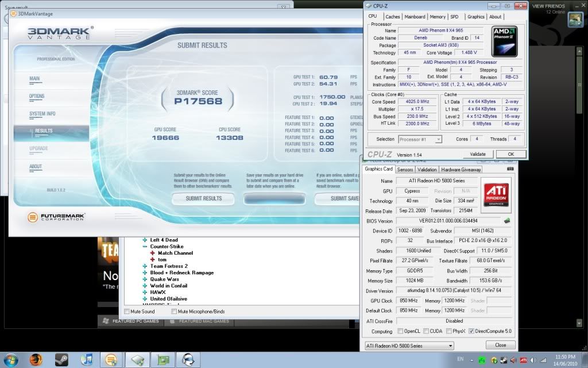
Task: Click the AMD Phenom II logo in CPU-Z
Action: click(x=504, y=41)
